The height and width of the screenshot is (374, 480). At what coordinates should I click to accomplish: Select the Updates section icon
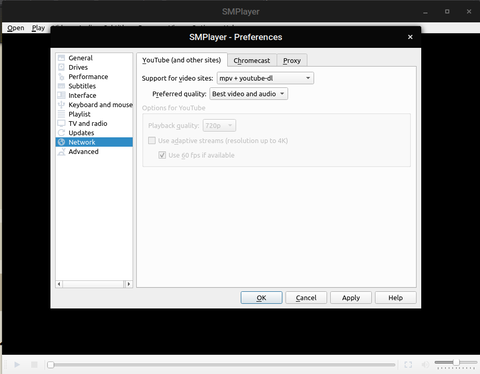pos(61,133)
